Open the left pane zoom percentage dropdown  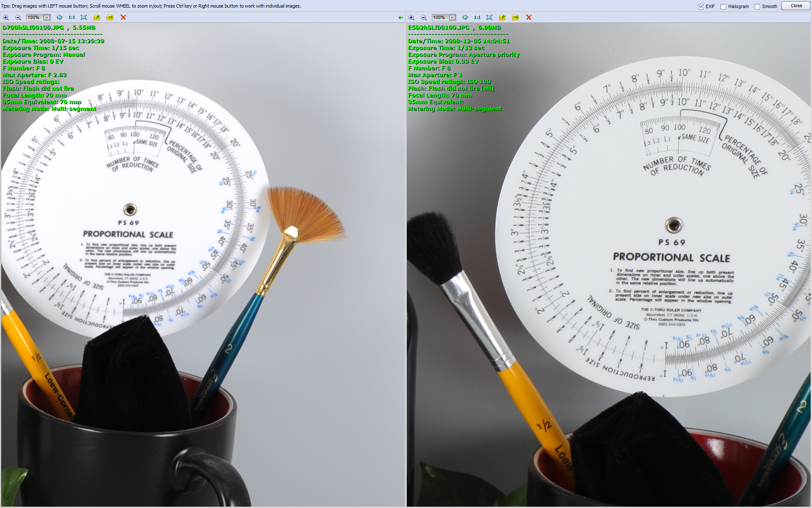(x=47, y=17)
